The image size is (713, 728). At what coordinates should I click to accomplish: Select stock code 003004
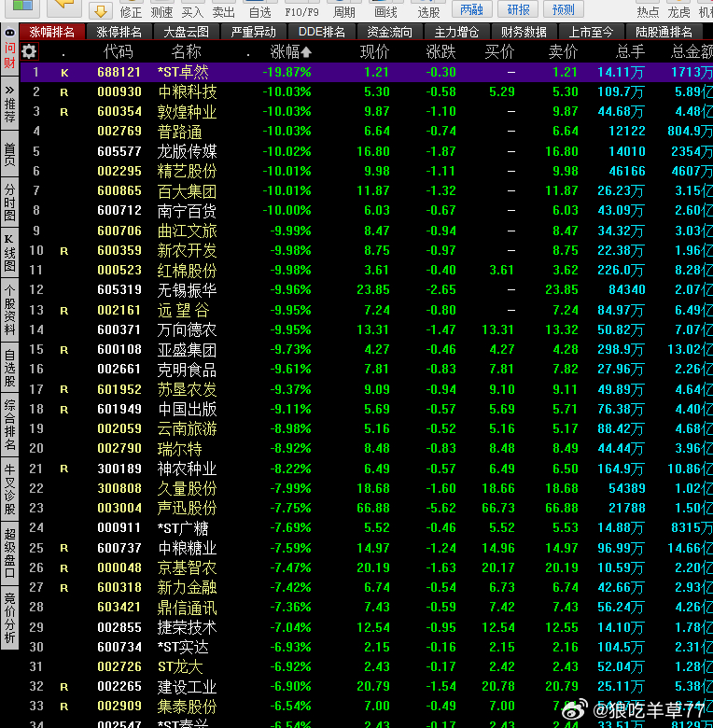pyautogui.click(x=119, y=508)
